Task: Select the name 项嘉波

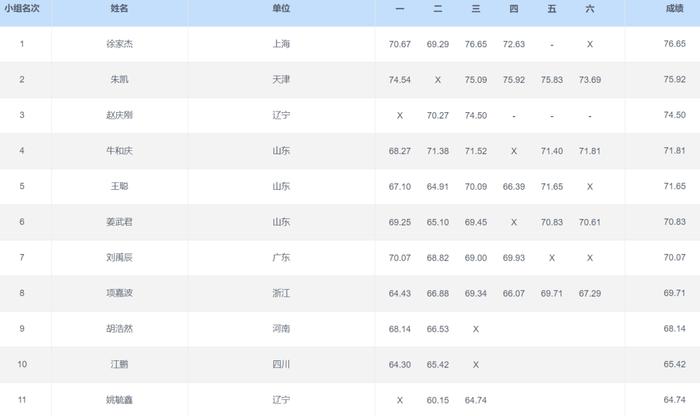Action: point(119,293)
